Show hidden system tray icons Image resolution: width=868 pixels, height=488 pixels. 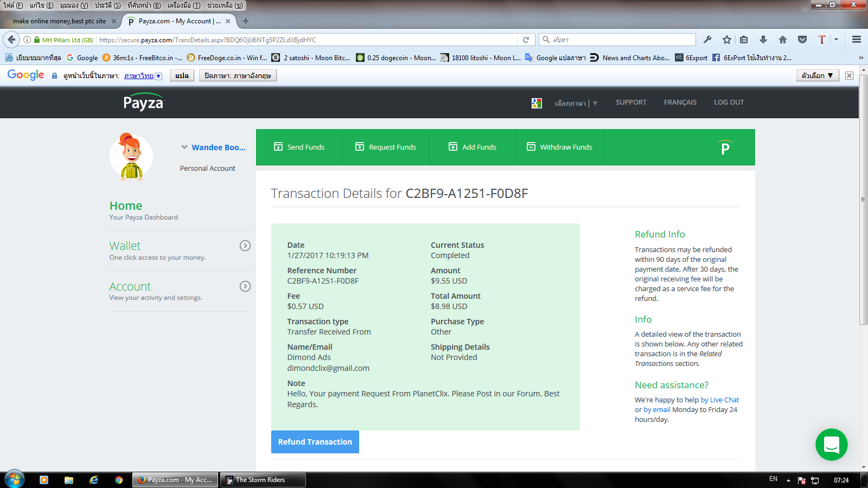point(788,480)
